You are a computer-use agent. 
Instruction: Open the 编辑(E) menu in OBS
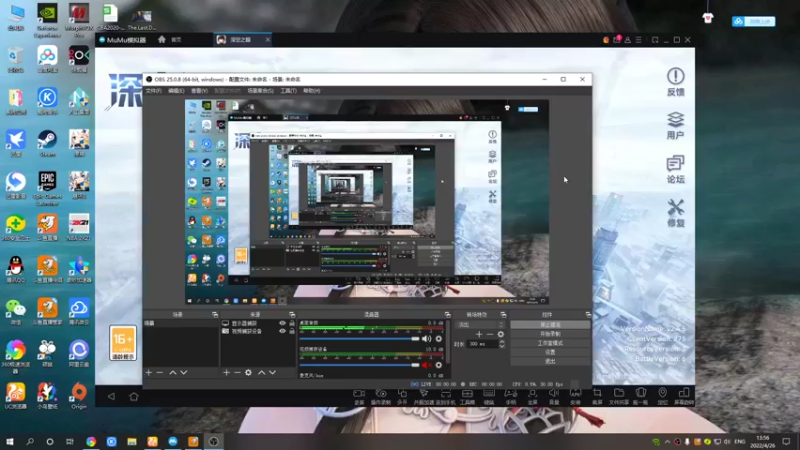(176, 91)
